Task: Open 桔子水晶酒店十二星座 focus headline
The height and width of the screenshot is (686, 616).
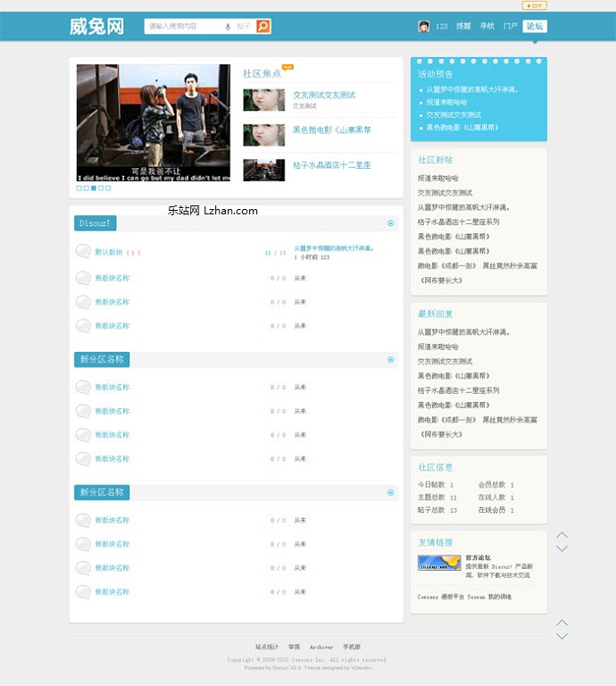Action: 332,165
